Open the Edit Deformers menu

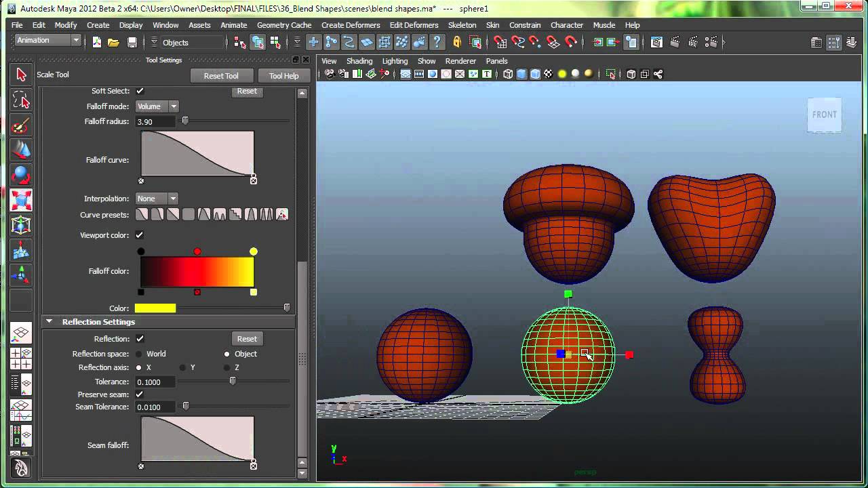[414, 25]
